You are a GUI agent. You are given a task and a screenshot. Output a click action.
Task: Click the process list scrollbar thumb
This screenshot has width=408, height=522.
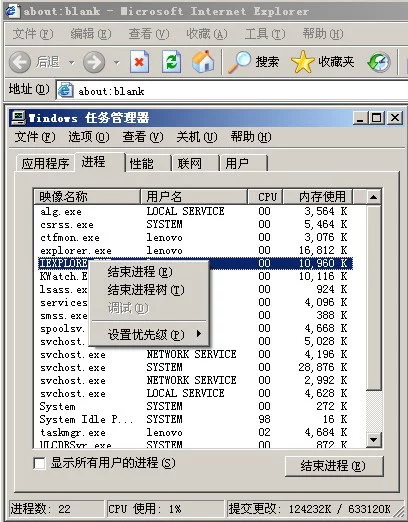pos(373,298)
